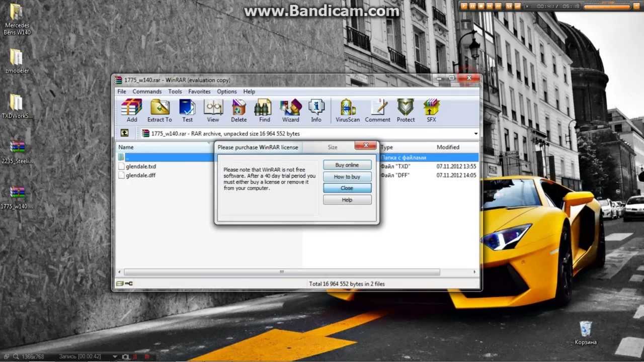Click the 'Файл "DFF"' type cell
Viewport: 644px width, 362px height.
(x=395, y=175)
